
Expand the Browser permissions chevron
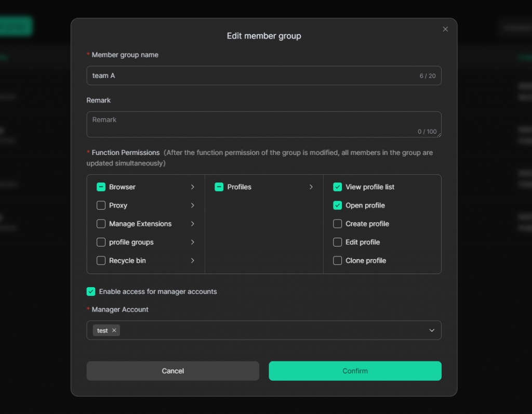click(192, 187)
